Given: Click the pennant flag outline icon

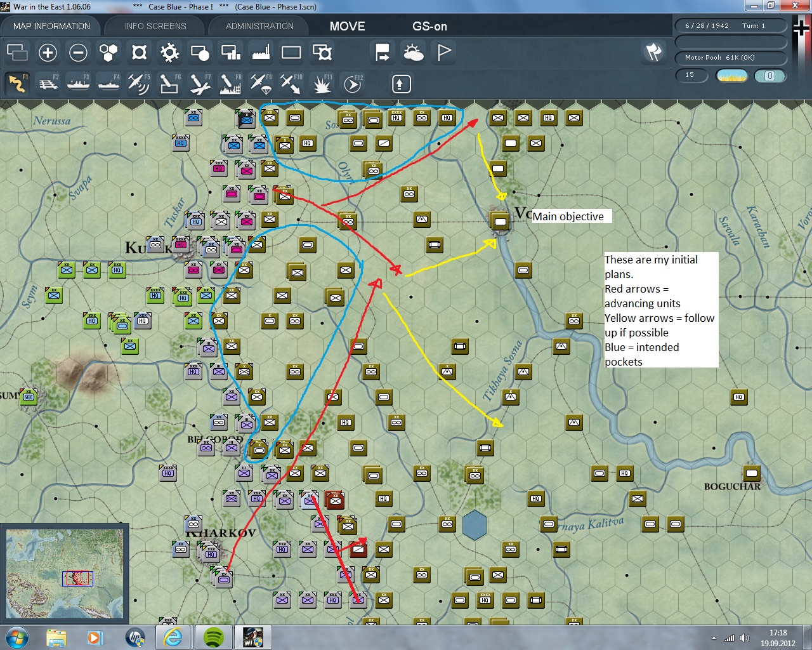Looking at the screenshot, I should pos(444,52).
